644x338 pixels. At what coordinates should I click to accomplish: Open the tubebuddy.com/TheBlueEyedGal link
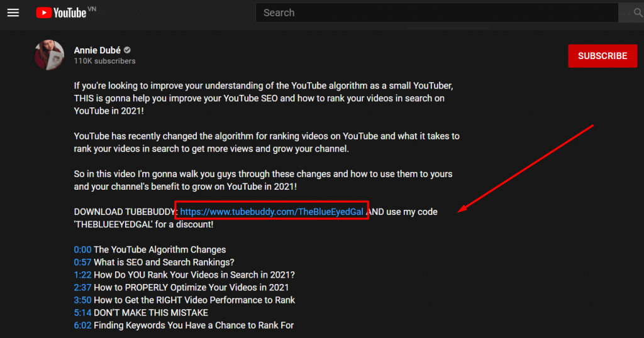(272, 212)
